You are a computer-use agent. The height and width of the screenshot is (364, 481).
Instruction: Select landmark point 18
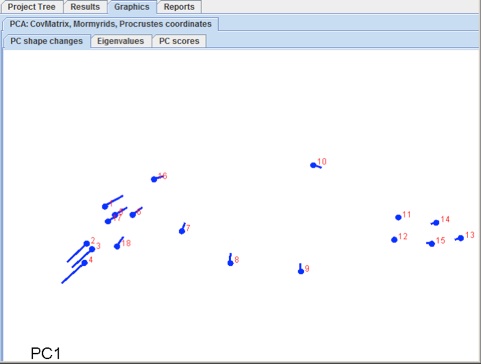(117, 246)
